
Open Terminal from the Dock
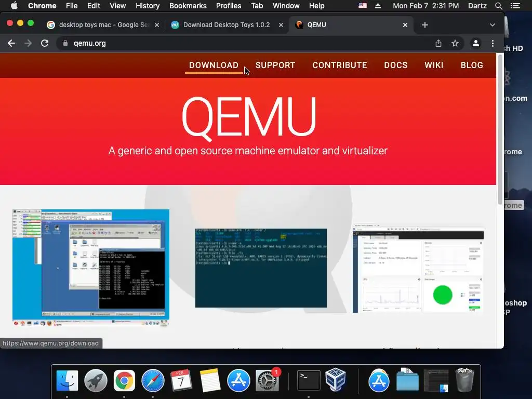[x=309, y=380]
